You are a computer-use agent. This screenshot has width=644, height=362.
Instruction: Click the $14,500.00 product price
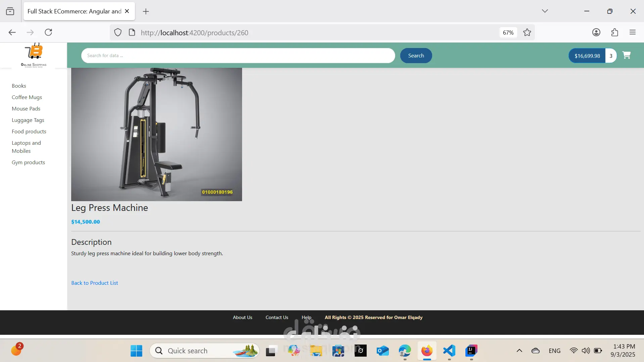[86, 222]
